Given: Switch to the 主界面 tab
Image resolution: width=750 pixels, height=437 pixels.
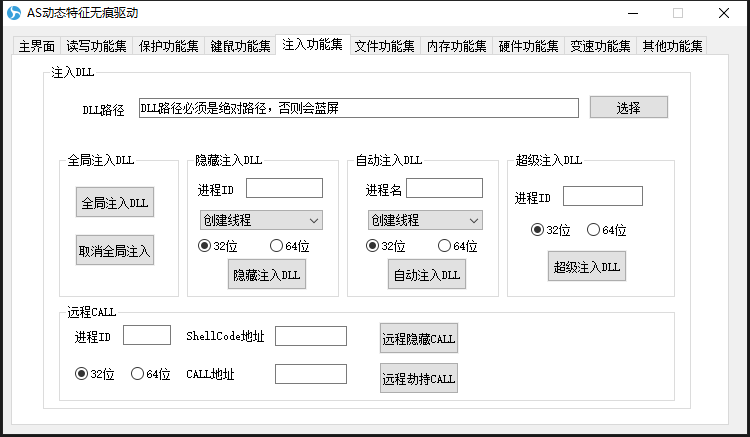Looking at the screenshot, I should (x=37, y=46).
